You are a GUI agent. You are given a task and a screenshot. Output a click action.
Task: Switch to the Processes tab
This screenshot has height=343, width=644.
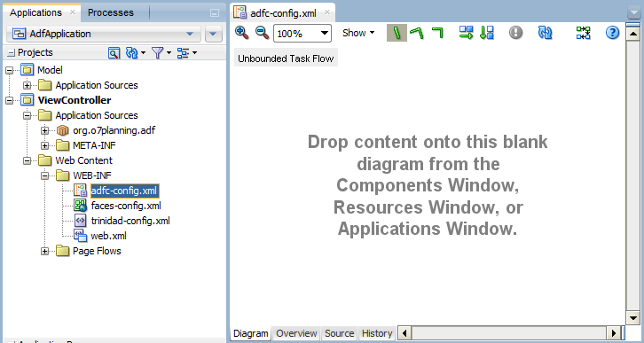point(111,12)
